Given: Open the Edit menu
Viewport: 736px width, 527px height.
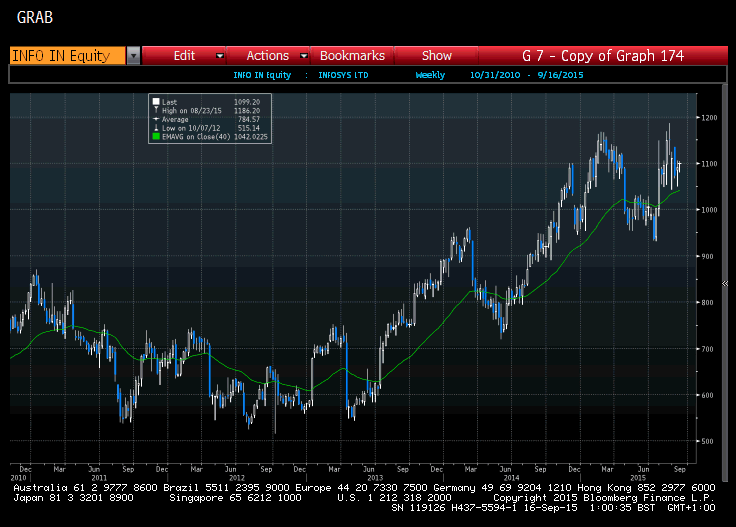Looking at the screenshot, I should coord(184,56).
